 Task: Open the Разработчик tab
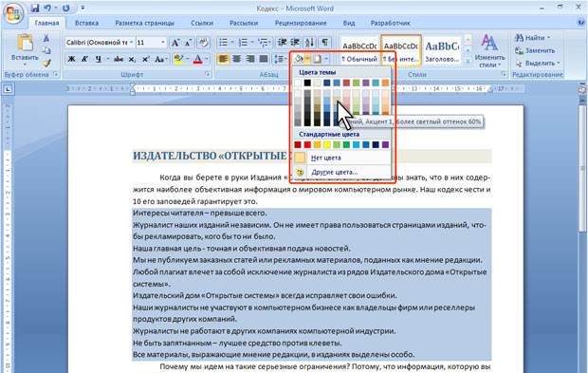click(390, 23)
